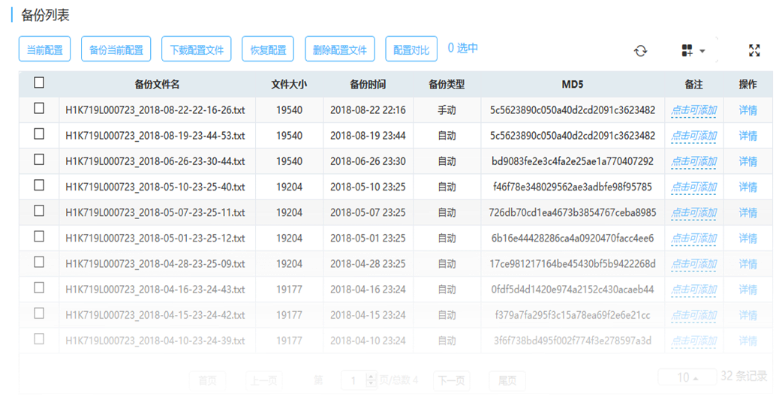The width and height of the screenshot is (779, 399).
Task: Add a note for the 2018-06-26 23:30 backup
Action: (x=694, y=161)
